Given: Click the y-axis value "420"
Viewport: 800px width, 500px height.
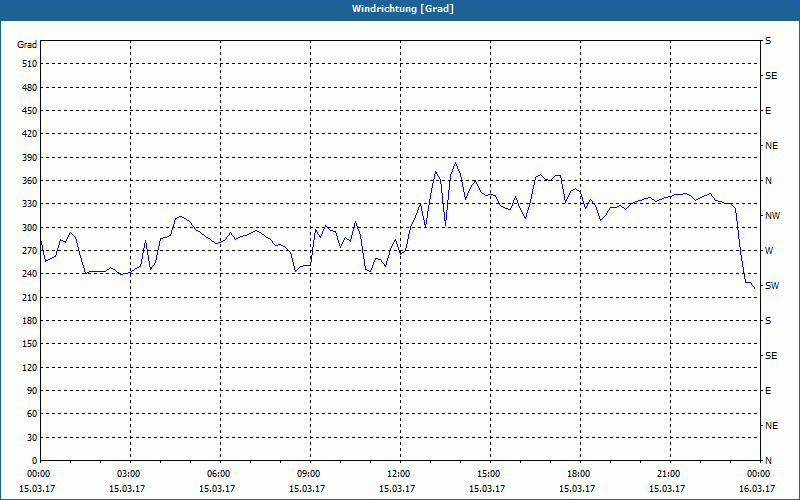Looking at the screenshot, I should click(x=30, y=134).
